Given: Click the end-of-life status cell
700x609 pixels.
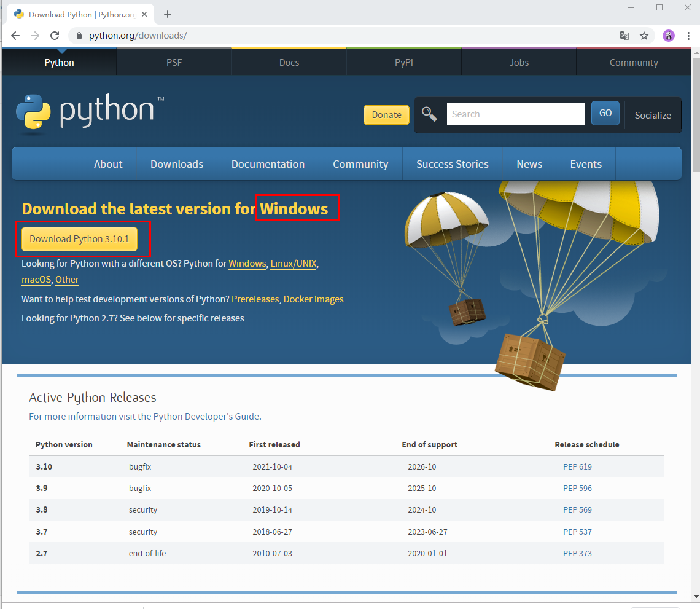Looking at the screenshot, I should [147, 553].
